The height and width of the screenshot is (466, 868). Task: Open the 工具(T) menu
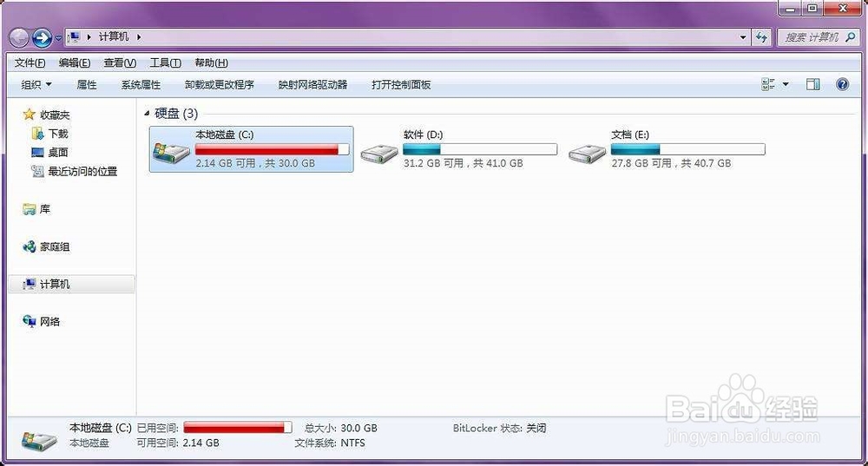click(166, 62)
